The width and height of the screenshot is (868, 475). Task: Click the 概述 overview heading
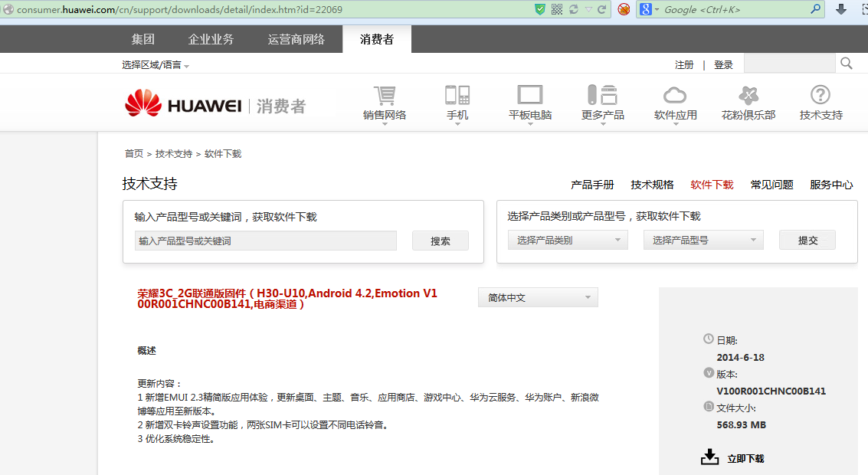(x=146, y=350)
